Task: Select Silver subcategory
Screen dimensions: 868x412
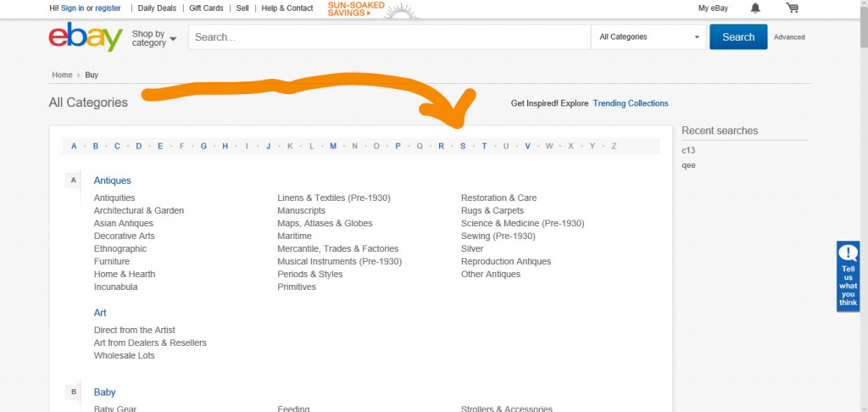Action: coord(472,248)
